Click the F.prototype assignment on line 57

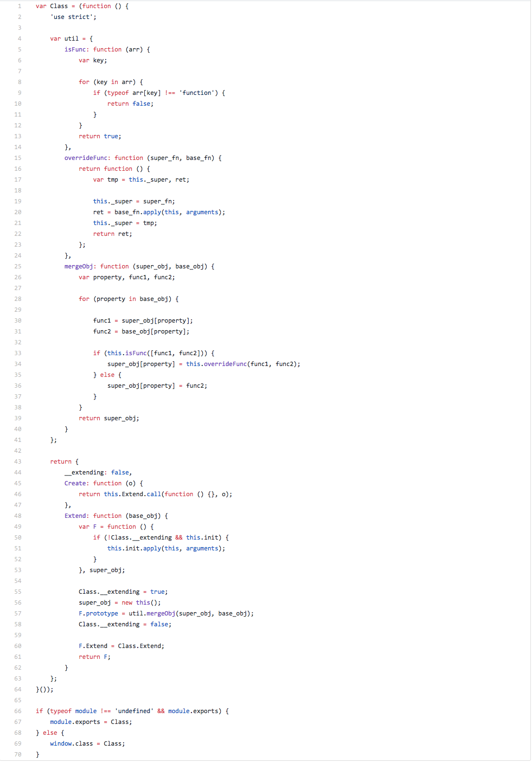point(99,613)
